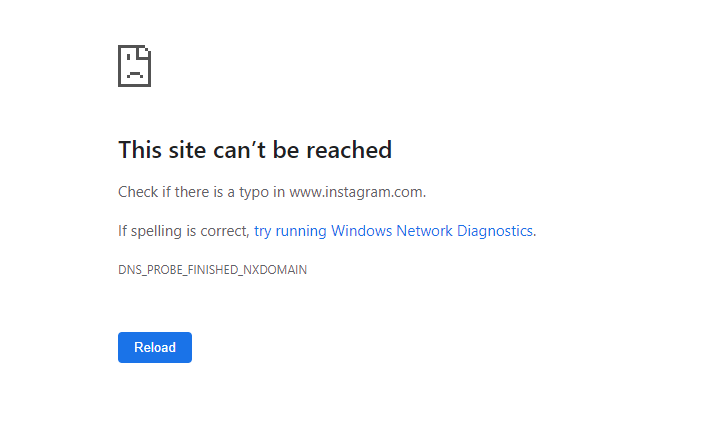Click the word 'reached' in the heading
The width and height of the screenshot is (712, 436).
[349, 150]
